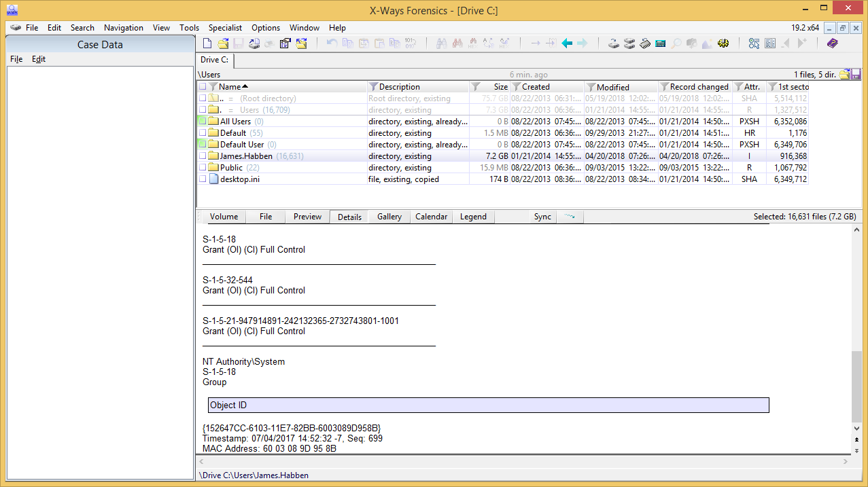Tick the checkbox for All Users
This screenshot has width=868, height=487.
tap(203, 122)
